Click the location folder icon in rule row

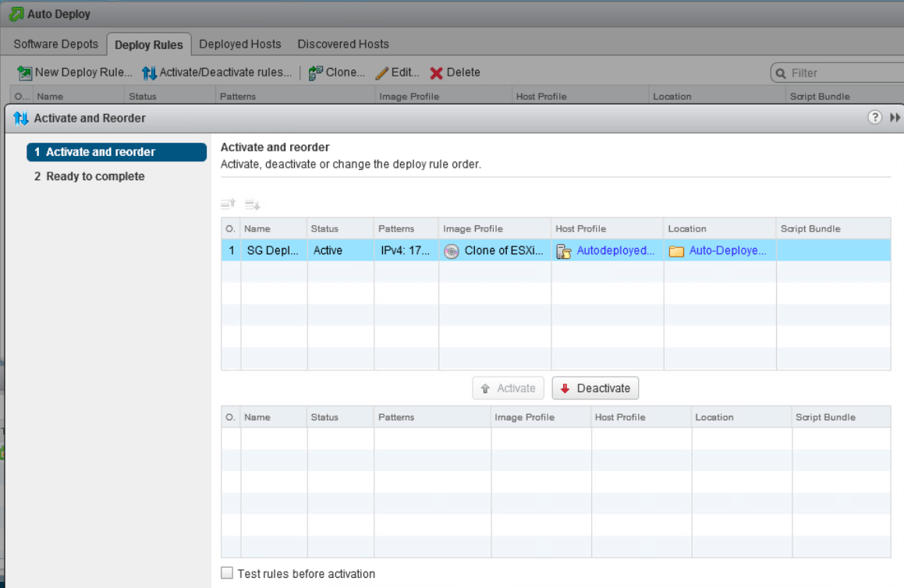pos(676,251)
